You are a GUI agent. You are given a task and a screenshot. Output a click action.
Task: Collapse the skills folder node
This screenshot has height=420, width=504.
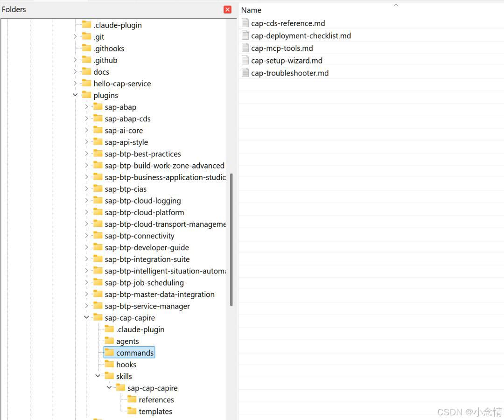pos(98,376)
